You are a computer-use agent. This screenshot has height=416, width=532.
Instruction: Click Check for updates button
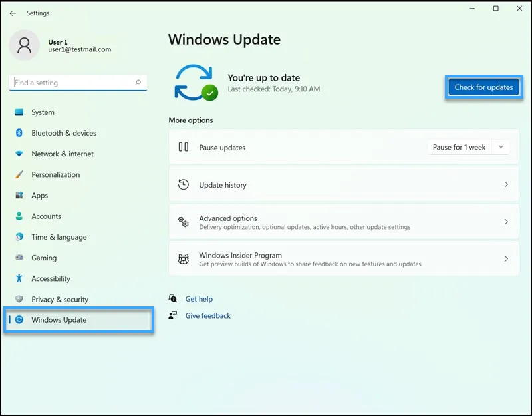[x=484, y=87]
